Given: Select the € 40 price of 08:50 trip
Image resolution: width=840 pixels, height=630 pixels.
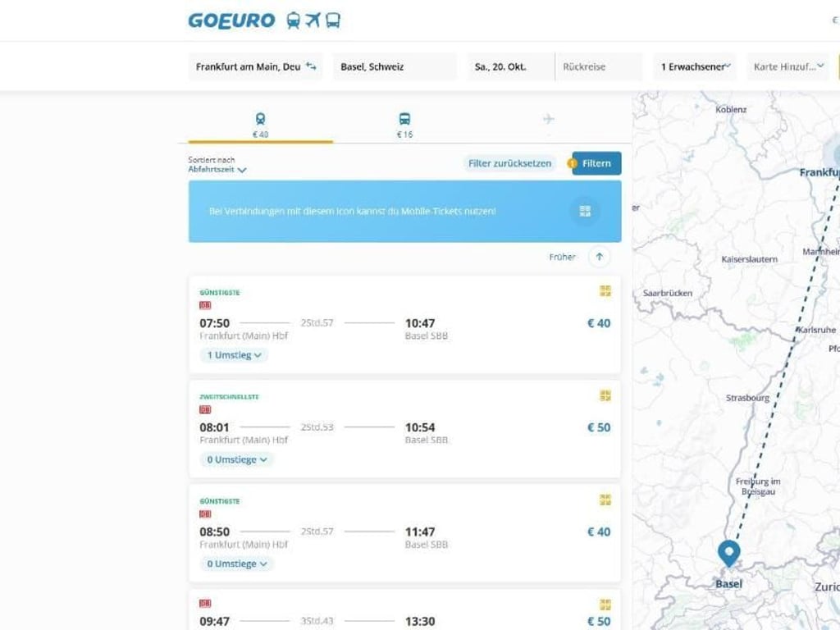Looking at the screenshot, I should click(599, 532).
